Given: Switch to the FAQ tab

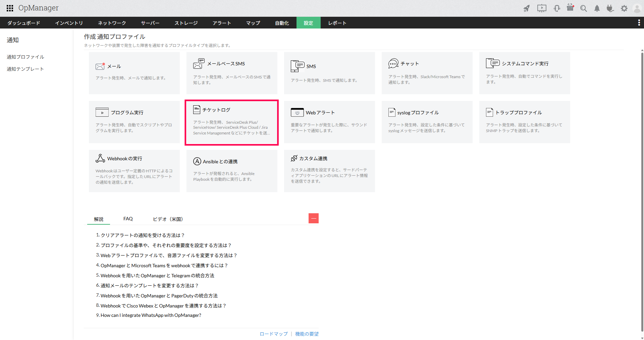Looking at the screenshot, I should coord(128,219).
